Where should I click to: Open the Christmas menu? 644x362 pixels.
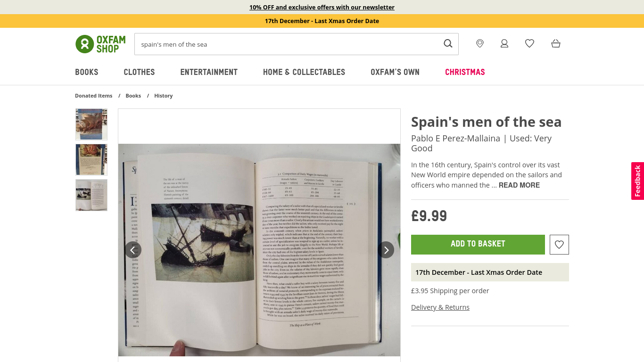(x=465, y=72)
